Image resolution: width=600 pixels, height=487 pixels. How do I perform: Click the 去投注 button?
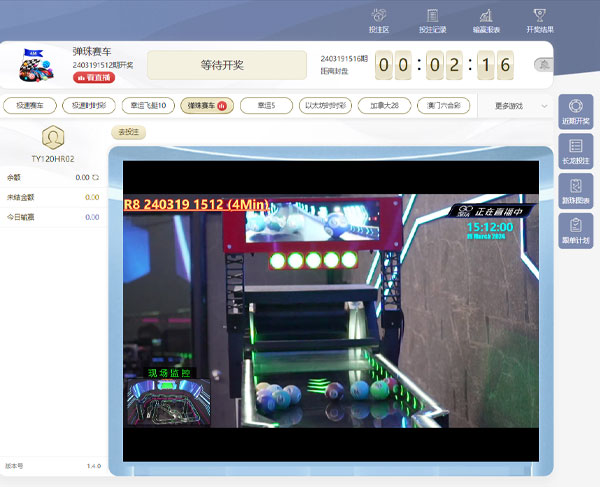[x=128, y=132]
